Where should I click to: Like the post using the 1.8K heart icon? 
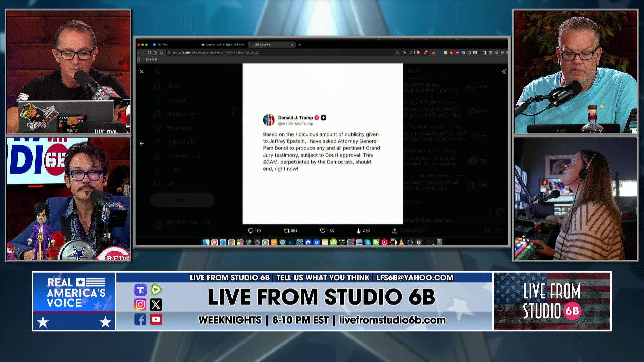pyautogui.click(x=327, y=231)
